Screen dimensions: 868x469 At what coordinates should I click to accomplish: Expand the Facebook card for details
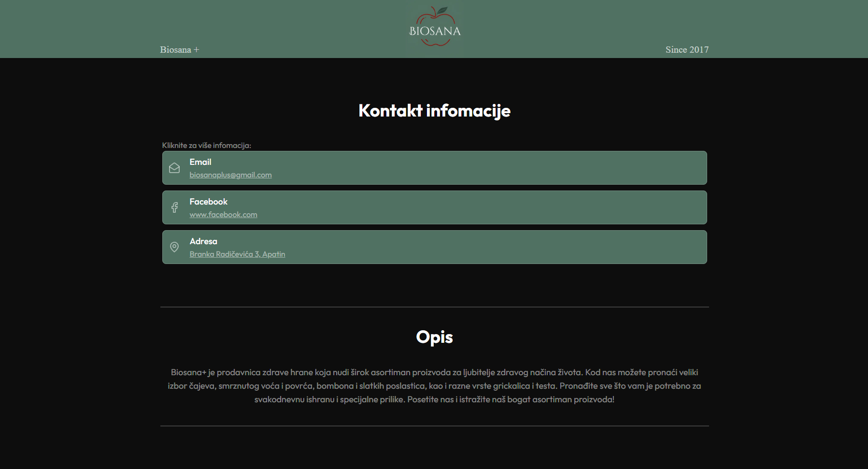point(433,207)
